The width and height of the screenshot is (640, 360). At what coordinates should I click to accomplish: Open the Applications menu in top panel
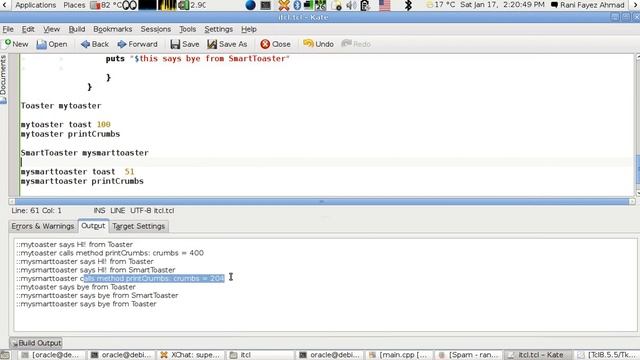[36, 5]
